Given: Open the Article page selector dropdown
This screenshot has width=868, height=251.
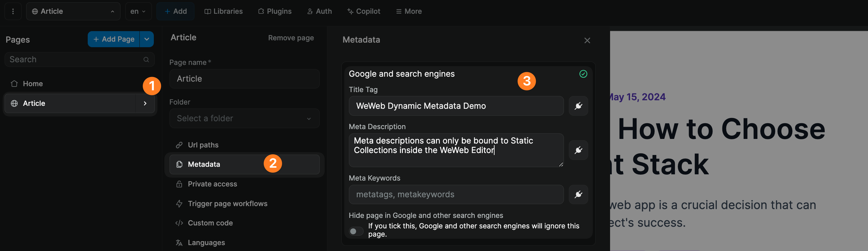Looking at the screenshot, I should [73, 11].
